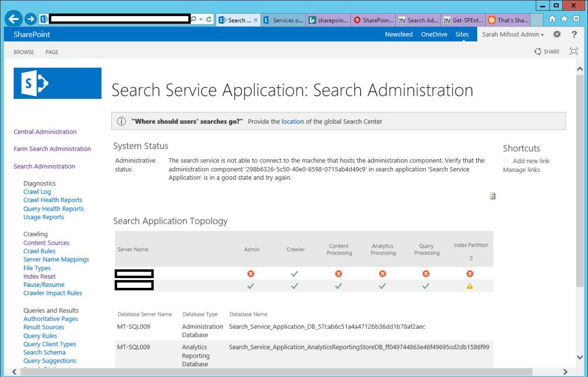Viewport: 588px width, 377px height.
Task: Switch to the That's Sha... Blogger tab
Action: [508, 20]
